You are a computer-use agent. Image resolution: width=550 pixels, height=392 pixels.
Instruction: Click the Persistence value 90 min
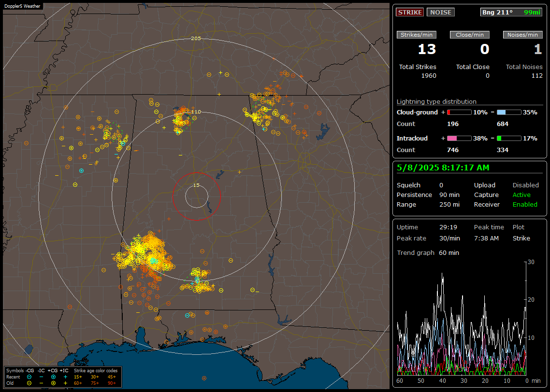click(x=449, y=195)
